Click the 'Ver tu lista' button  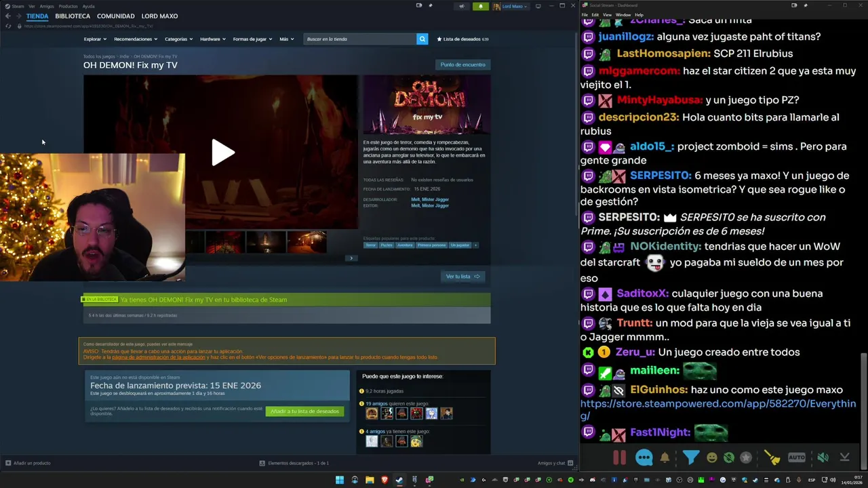462,276
